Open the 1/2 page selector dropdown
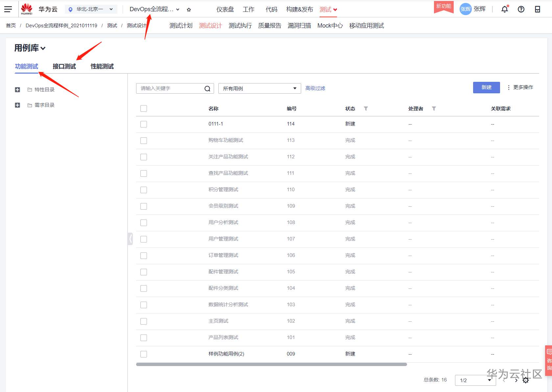The height and width of the screenshot is (392, 552). click(475, 380)
